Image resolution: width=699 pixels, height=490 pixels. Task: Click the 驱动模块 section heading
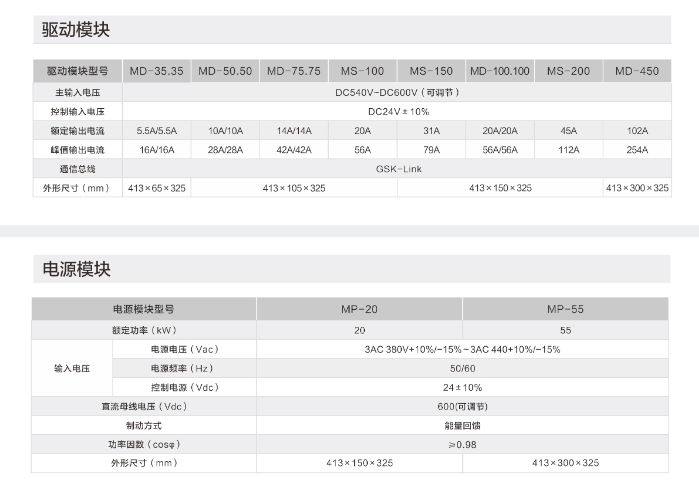coord(76,30)
